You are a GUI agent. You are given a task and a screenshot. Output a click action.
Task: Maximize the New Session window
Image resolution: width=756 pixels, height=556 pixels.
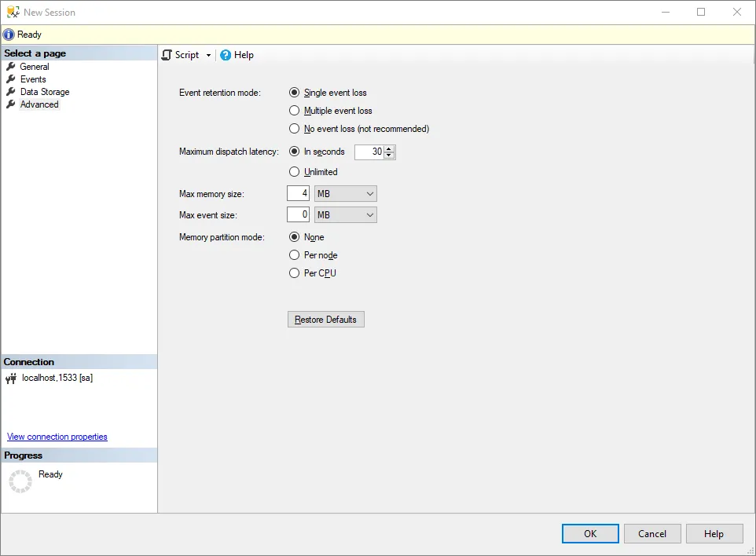click(701, 12)
